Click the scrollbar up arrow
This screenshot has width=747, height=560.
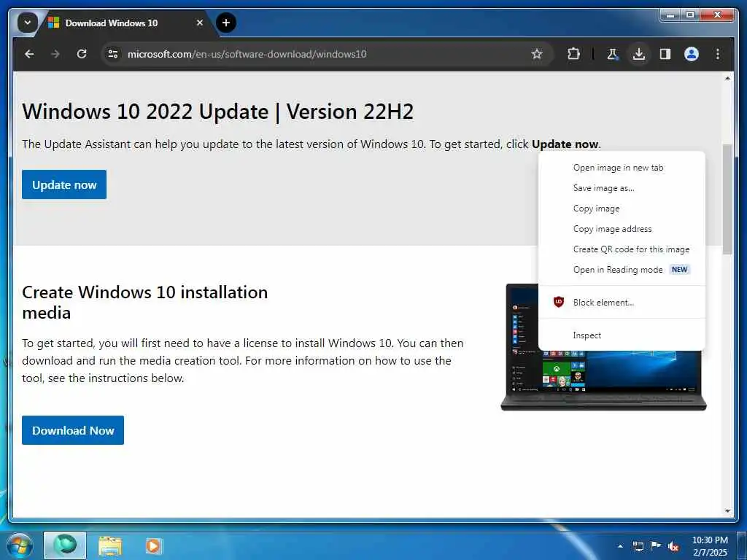(x=727, y=78)
